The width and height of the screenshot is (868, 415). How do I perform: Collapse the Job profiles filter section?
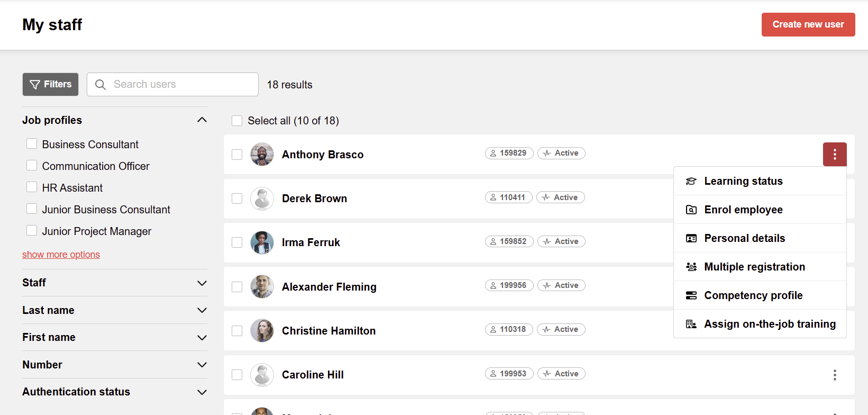point(202,120)
